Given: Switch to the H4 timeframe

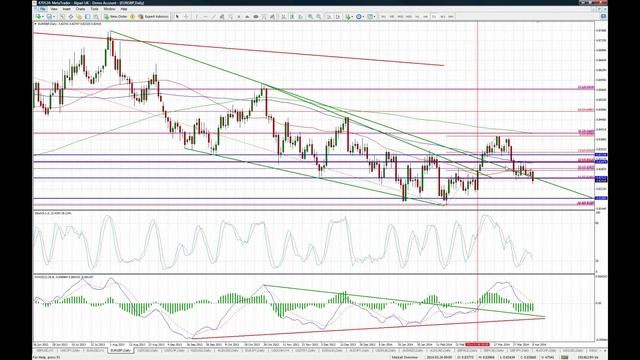Looking at the screenshot, I should point(426,17).
